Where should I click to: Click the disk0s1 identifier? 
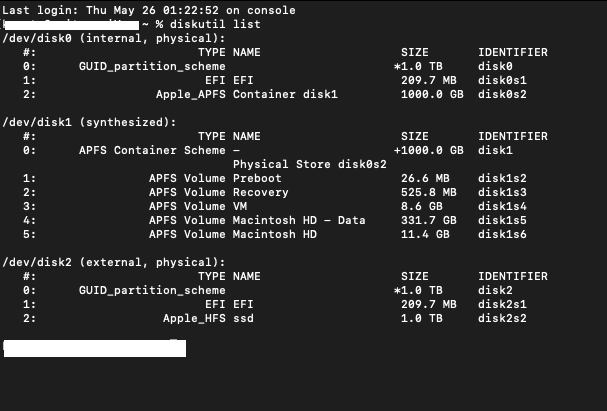pyautogui.click(x=502, y=79)
